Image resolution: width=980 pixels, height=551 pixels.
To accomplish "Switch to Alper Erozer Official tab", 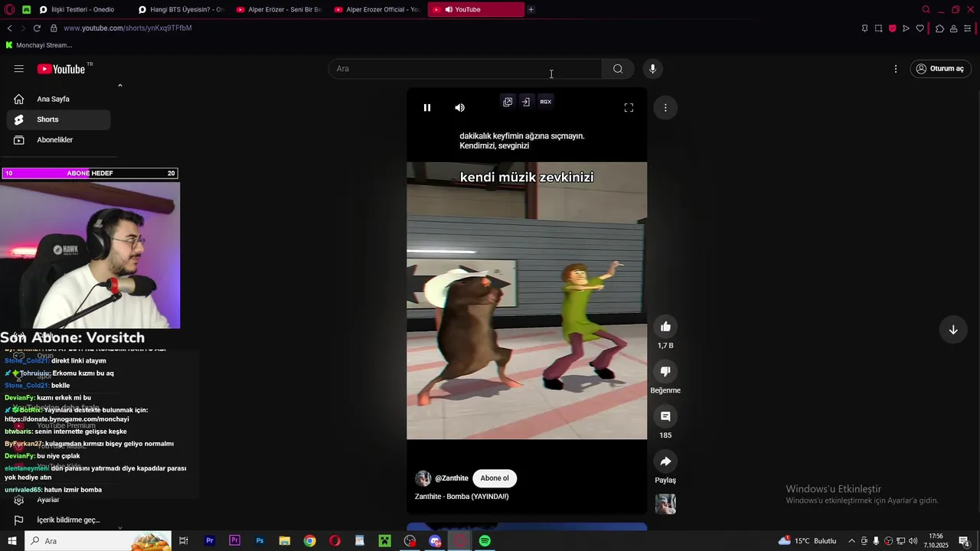I will (377, 9).
